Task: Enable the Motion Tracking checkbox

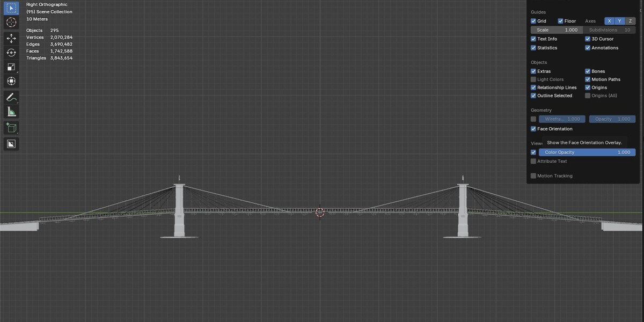Action: [533, 176]
